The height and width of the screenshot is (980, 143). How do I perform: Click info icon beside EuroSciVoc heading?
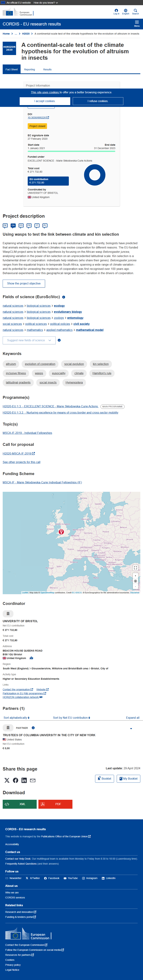click(x=64, y=297)
